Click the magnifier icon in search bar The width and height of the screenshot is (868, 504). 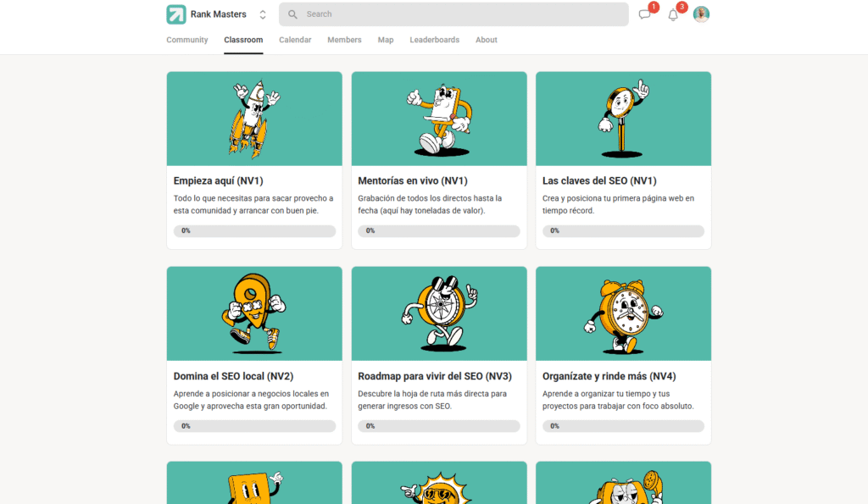coord(293,14)
